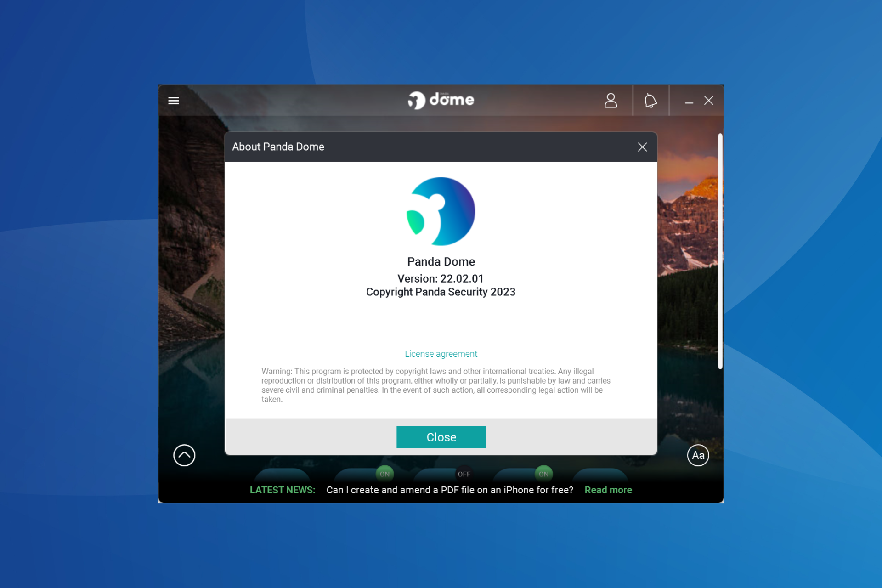
Task: Expand latest news Read more
Action: pyautogui.click(x=608, y=490)
